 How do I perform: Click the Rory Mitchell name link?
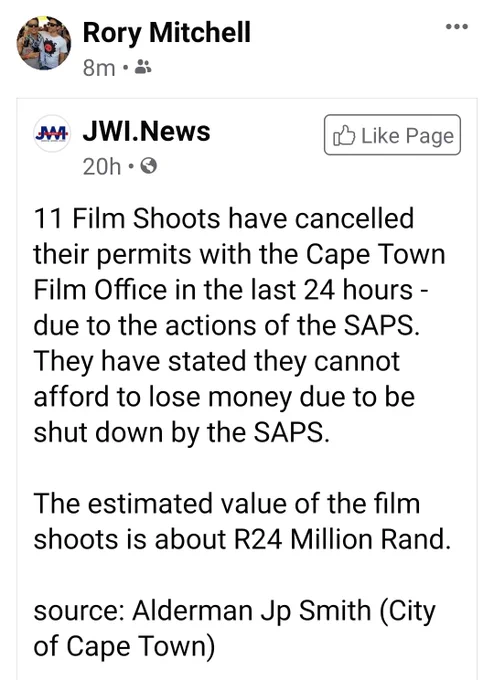pos(167,33)
